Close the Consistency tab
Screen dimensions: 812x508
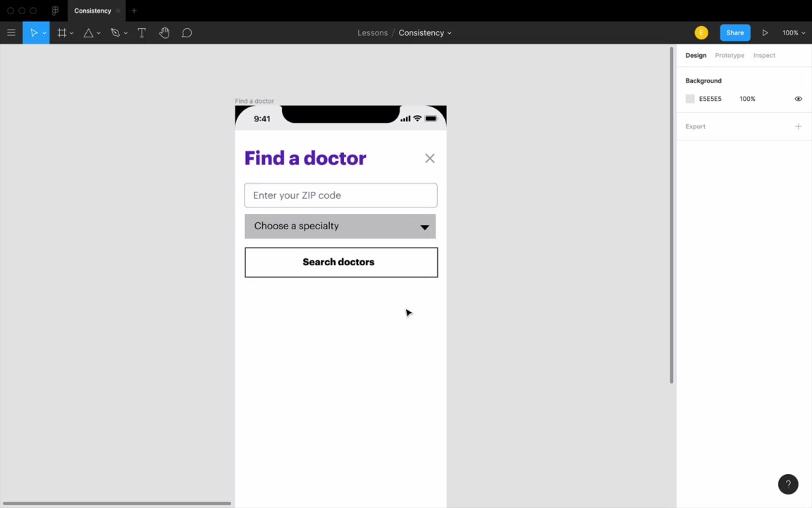pyautogui.click(x=118, y=11)
